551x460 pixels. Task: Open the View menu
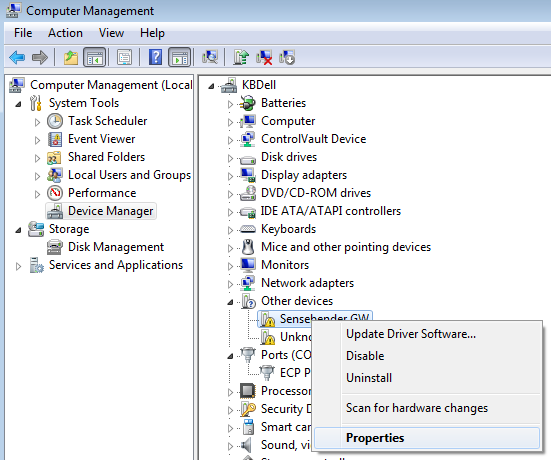[111, 33]
